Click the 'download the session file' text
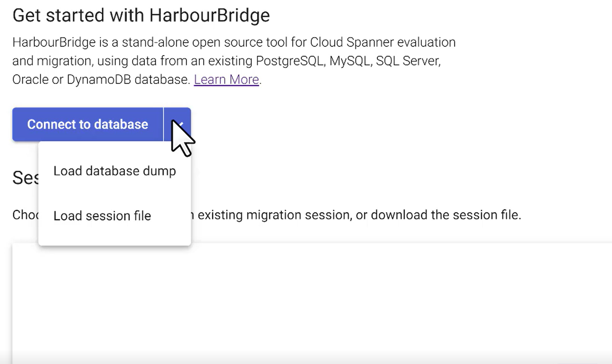This screenshot has height=364, width=612. 445,215
